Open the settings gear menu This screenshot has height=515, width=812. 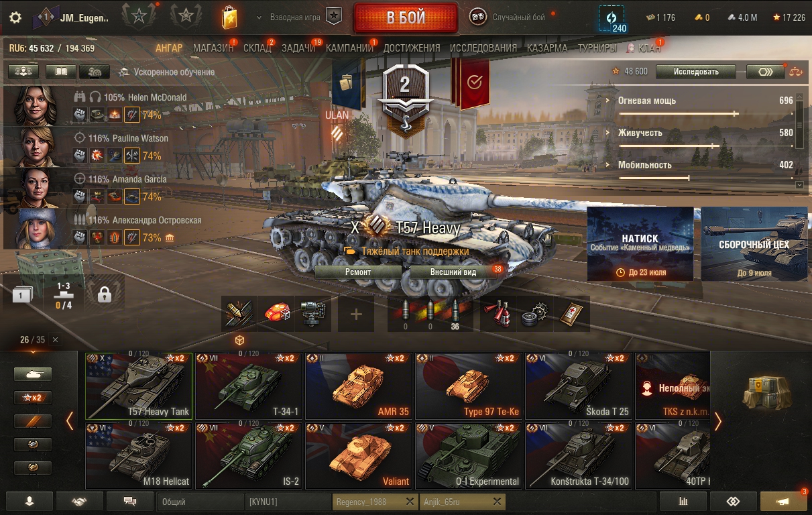pos(15,17)
